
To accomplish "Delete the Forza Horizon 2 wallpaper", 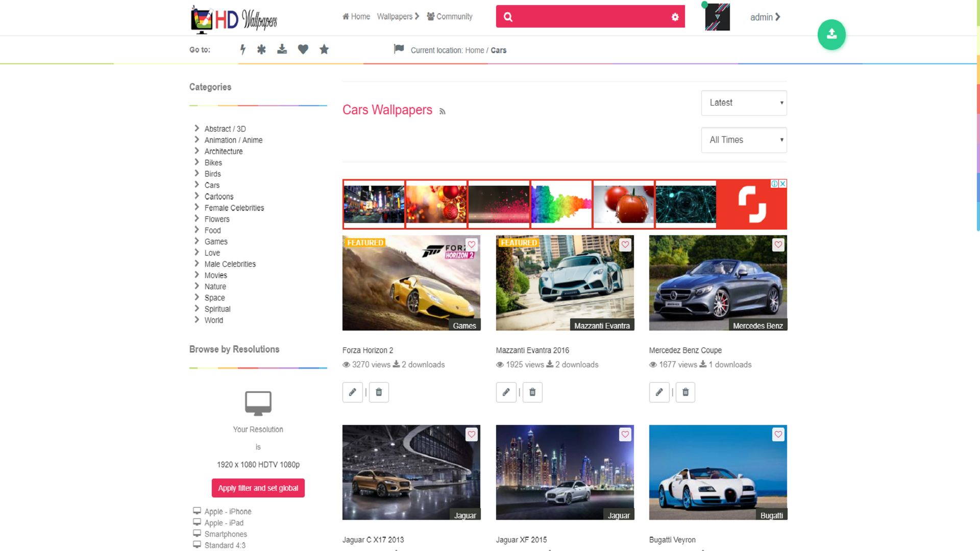I will (379, 392).
